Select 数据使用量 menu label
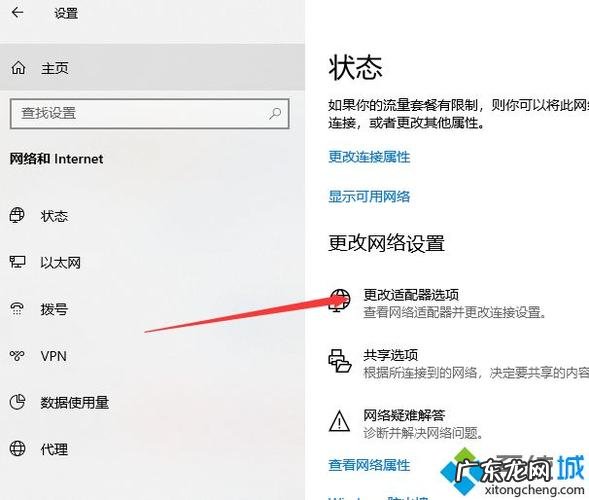The height and width of the screenshot is (500, 589). coord(75,403)
